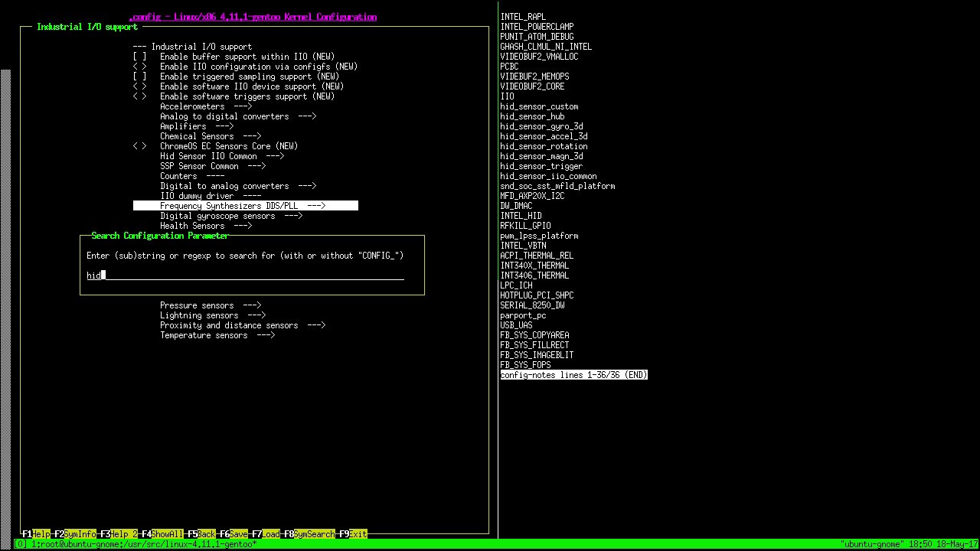The height and width of the screenshot is (551, 980).
Task: Click ACPI_THERMAL_REL entry
Action: click(537, 256)
